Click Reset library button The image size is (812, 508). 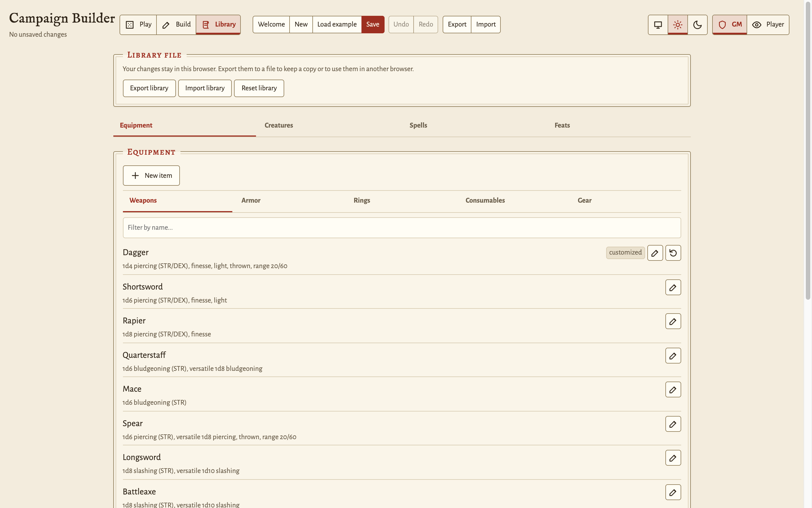pos(259,88)
